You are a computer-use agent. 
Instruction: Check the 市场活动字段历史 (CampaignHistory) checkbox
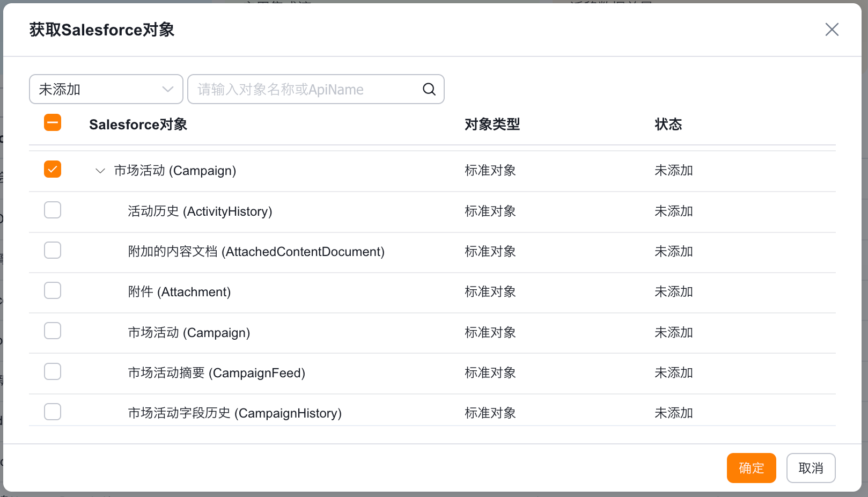pyautogui.click(x=53, y=412)
